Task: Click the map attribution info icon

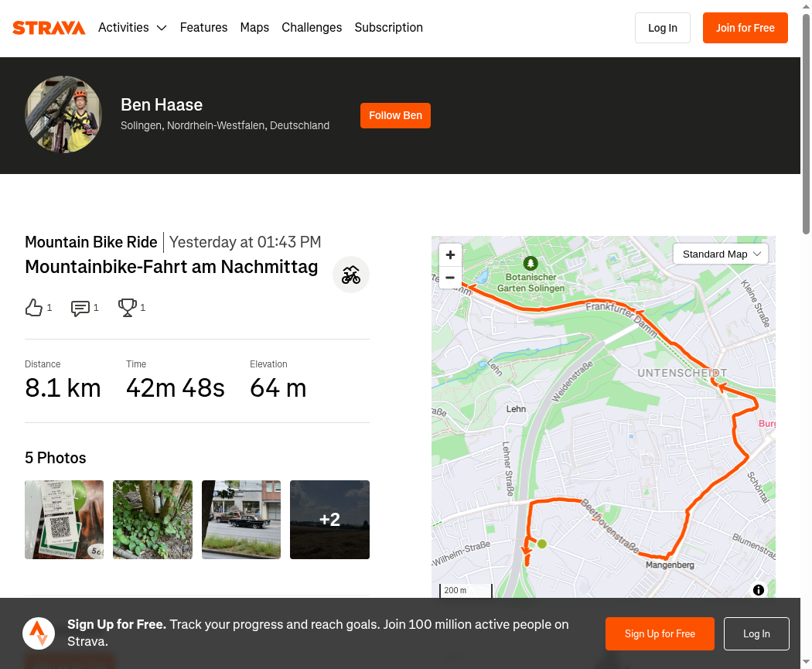Action: pyautogui.click(x=758, y=590)
